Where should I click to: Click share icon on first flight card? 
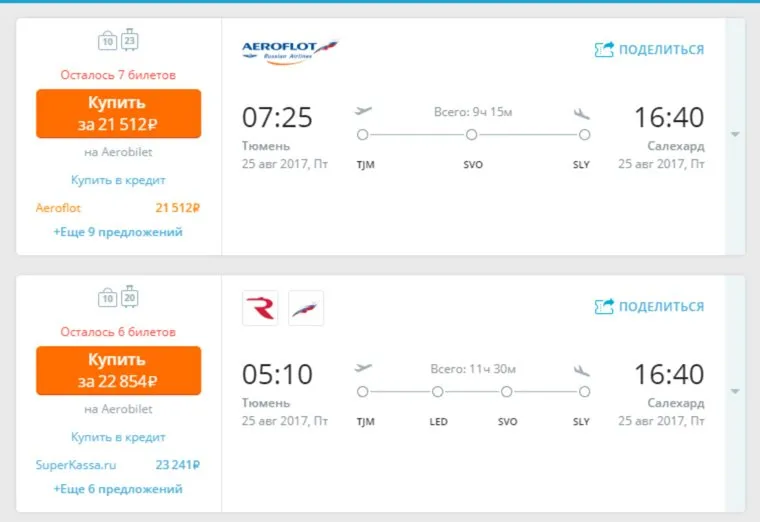pos(604,49)
